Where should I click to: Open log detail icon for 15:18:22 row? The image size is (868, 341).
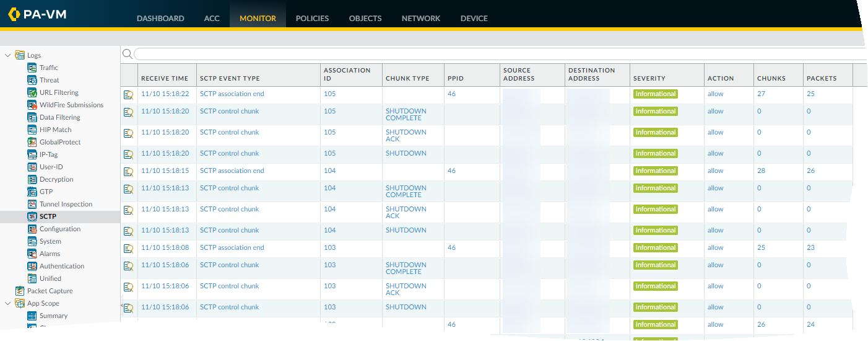pyautogui.click(x=128, y=94)
